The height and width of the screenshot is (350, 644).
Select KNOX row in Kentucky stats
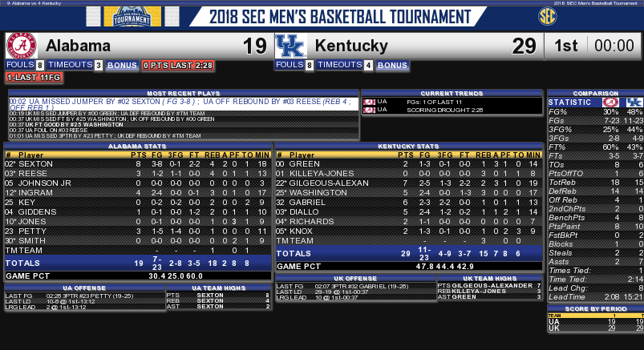(x=409, y=231)
